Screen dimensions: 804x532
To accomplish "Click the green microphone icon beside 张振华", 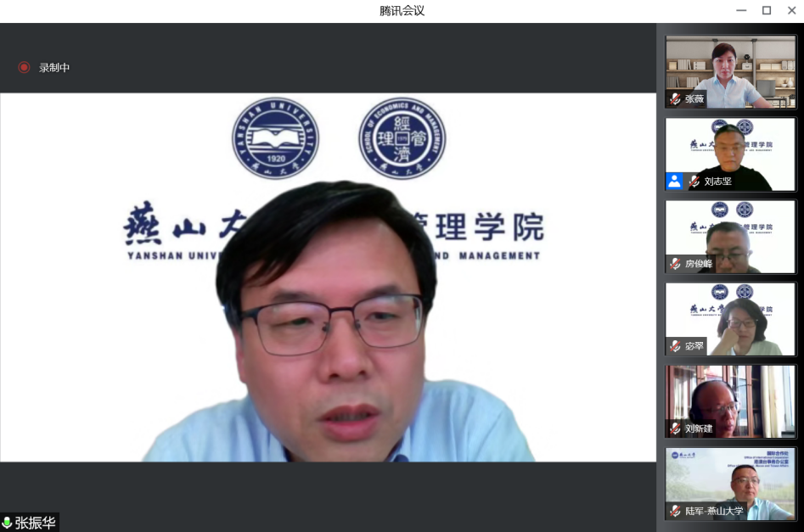I will 8,523.
